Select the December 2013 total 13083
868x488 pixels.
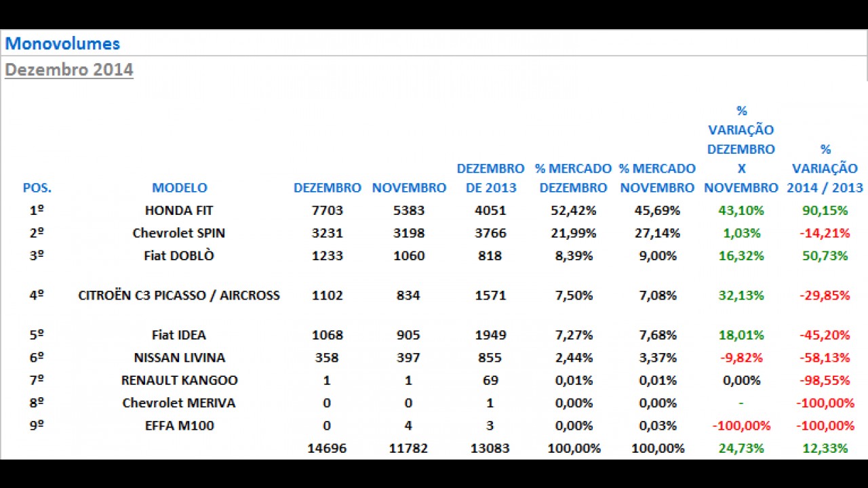(x=490, y=449)
